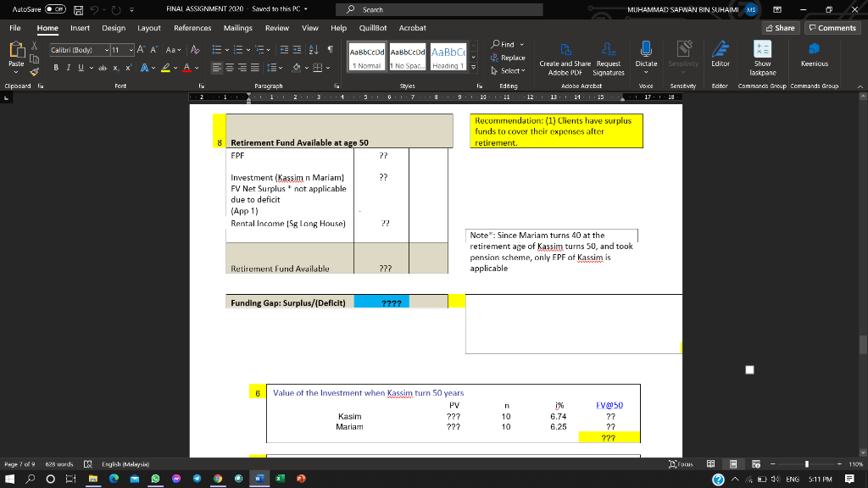Image resolution: width=868 pixels, height=488 pixels.
Task: Toggle italic formatting
Action: click(x=67, y=67)
